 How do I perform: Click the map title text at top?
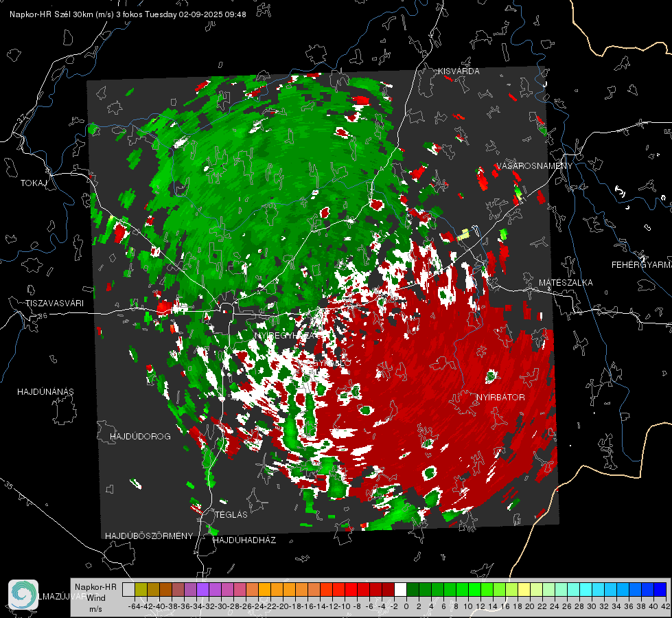[128, 14]
